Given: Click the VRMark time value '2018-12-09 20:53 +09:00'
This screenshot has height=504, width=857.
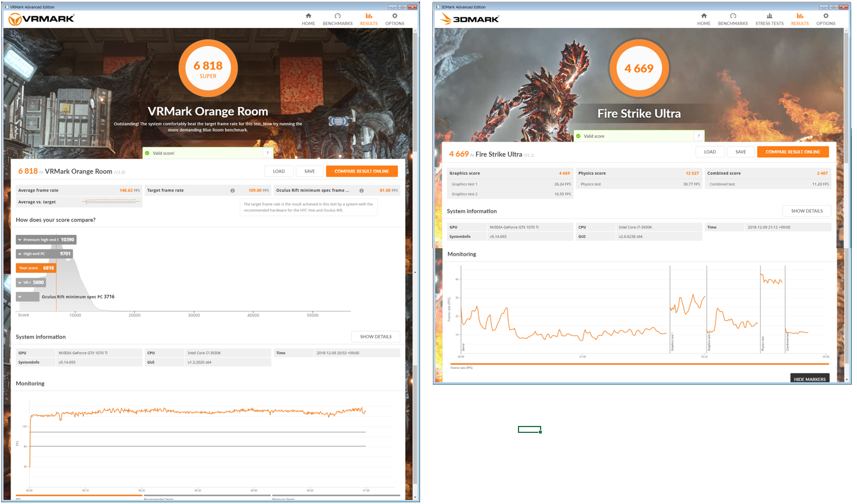Looking at the screenshot, I should point(338,353).
